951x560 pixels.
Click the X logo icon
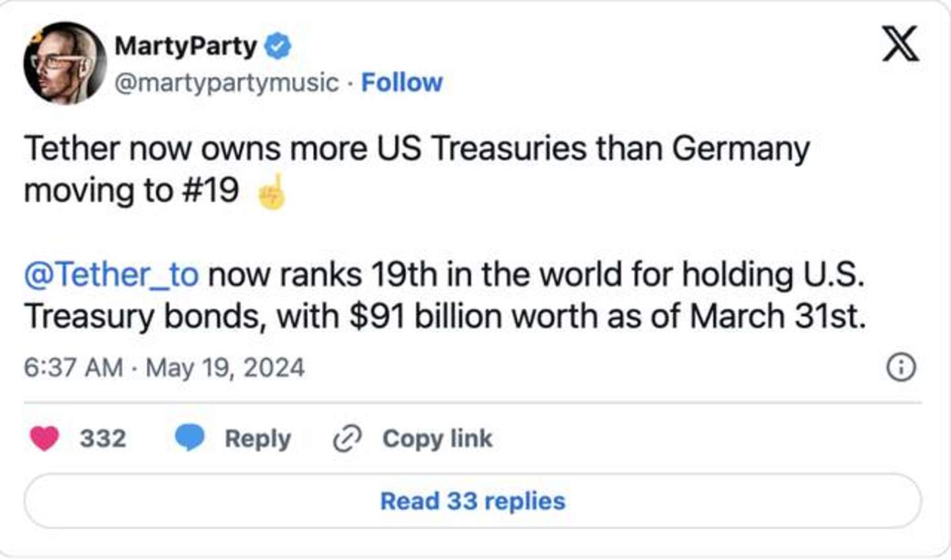(x=900, y=44)
